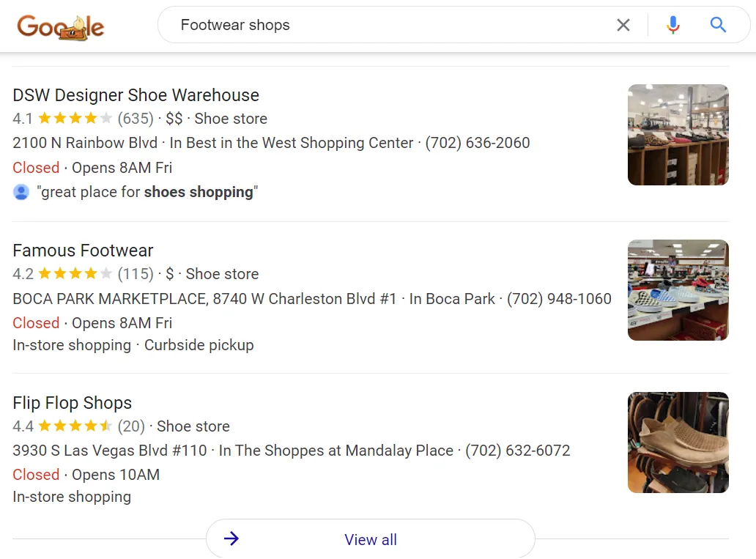Clear the search box with X icon
Screen dimensions: 756x559
tap(623, 25)
